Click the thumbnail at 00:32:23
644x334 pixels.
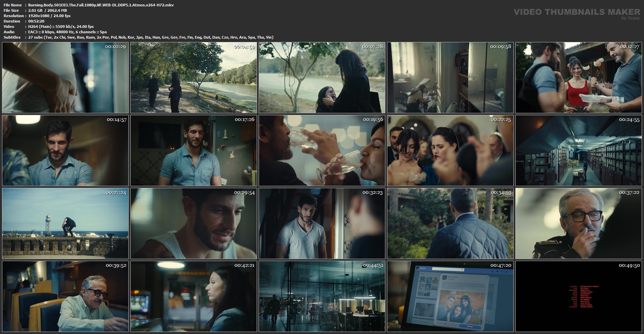322,223
